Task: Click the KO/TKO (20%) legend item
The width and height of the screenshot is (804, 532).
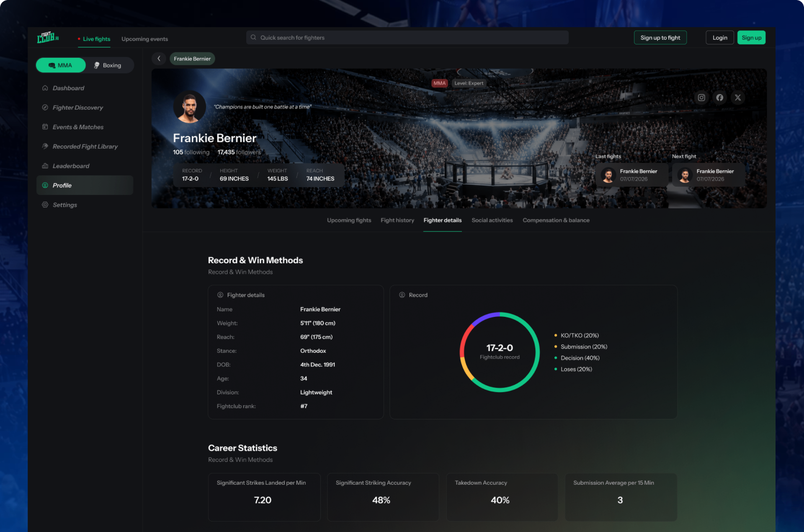Action: click(576, 335)
